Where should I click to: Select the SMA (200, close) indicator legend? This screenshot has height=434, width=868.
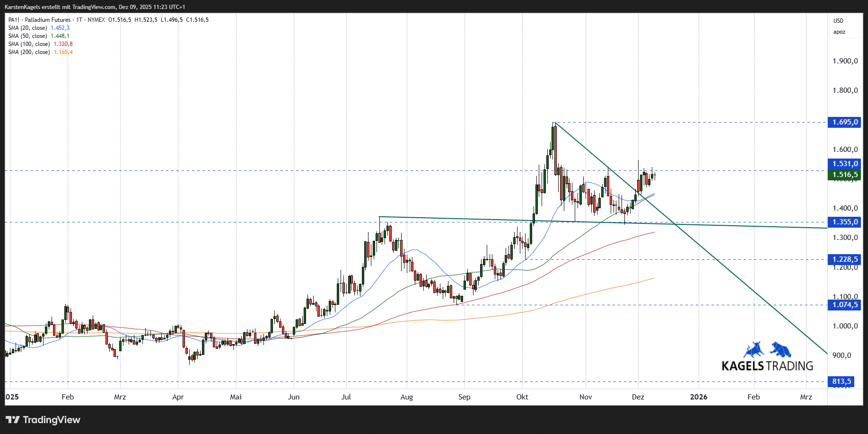[29, 52]
